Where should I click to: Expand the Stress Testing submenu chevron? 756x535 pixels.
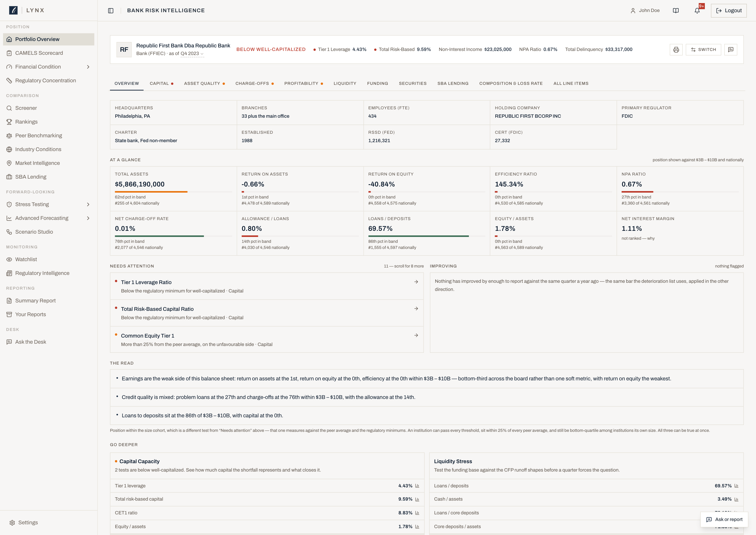(x=88, y=204)
